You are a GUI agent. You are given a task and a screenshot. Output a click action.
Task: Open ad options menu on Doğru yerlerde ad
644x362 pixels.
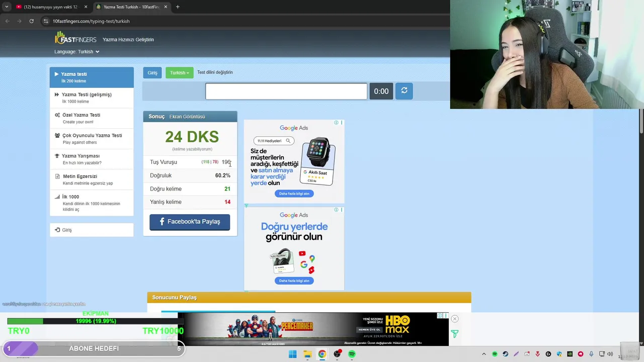[341, 210]
